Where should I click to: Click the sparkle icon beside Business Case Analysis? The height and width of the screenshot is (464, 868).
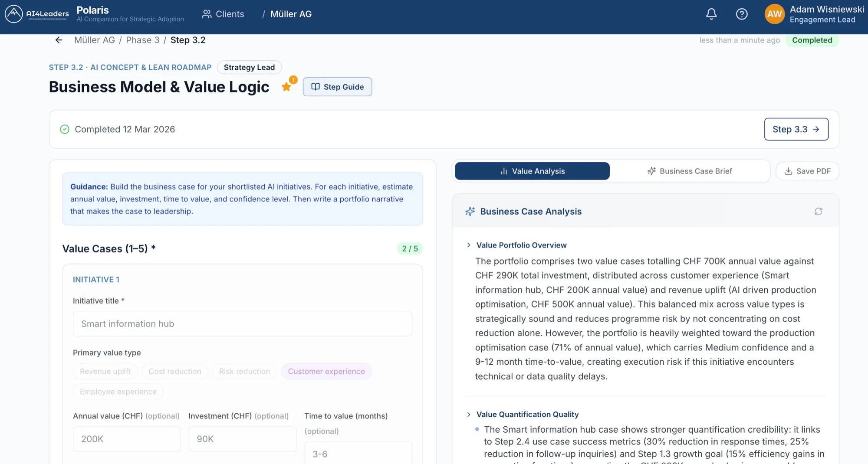tap(470, 211)
